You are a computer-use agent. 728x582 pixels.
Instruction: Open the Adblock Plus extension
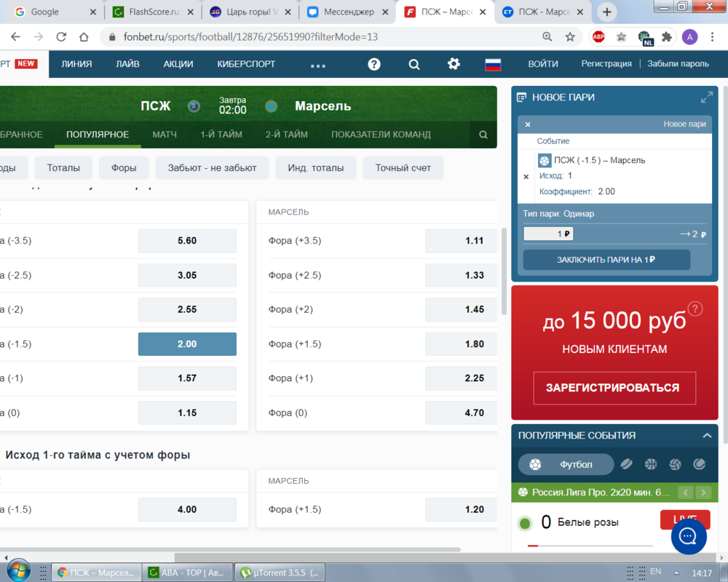click(x=598, y=36)
